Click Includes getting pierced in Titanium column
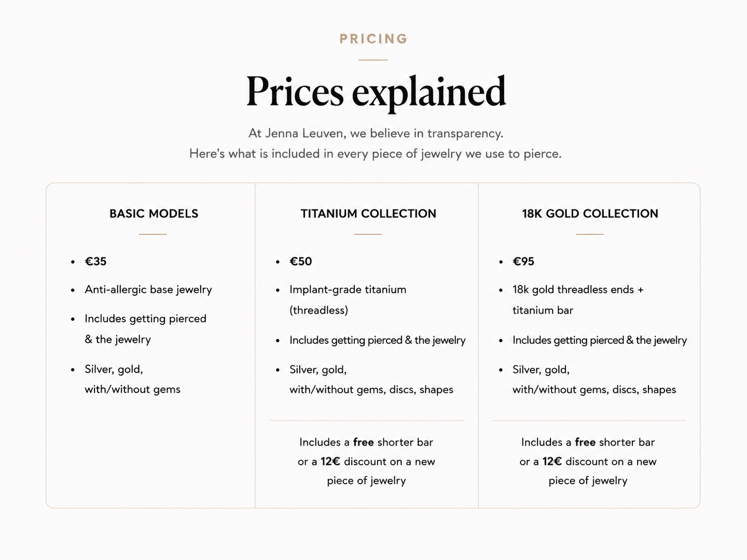 378,340
